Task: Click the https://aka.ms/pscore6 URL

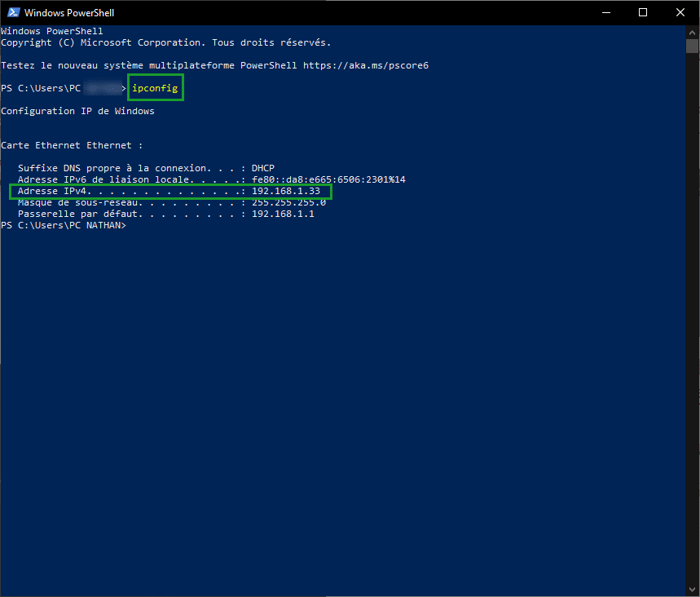Action: (x=366, y=65)
